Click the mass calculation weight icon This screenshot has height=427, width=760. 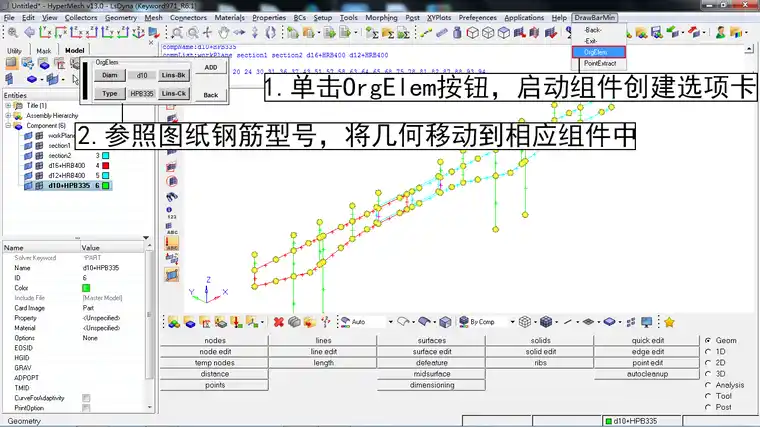tap(457, 32)
